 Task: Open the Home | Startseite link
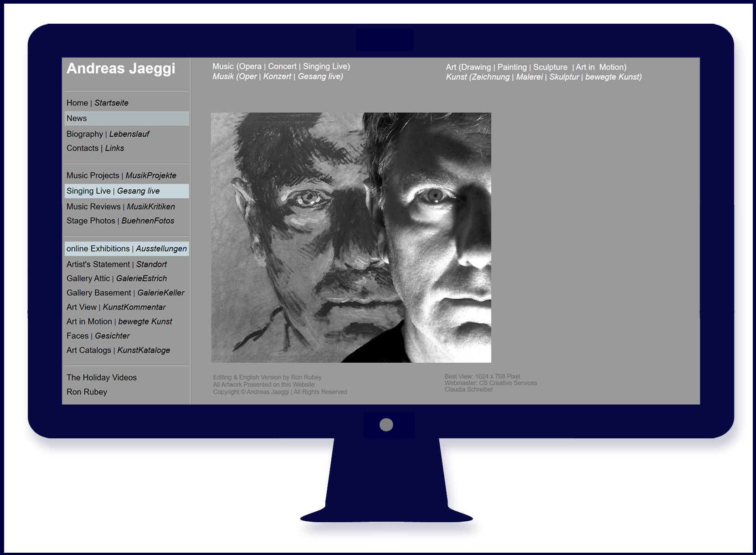click(x=98, y=103)
